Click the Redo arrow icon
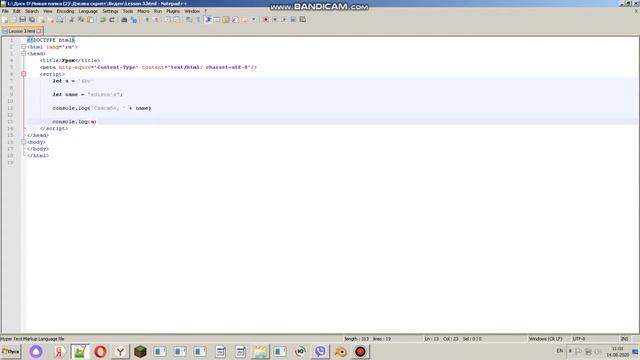Viewport: 640px width, 360px height. [112, 20]
